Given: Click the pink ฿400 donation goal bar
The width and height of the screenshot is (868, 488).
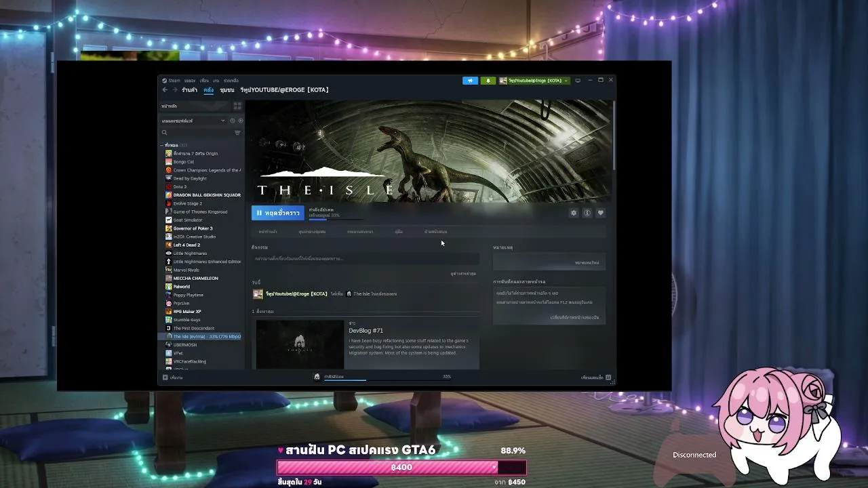Looking at the screenshot, I should pos(401,467).
